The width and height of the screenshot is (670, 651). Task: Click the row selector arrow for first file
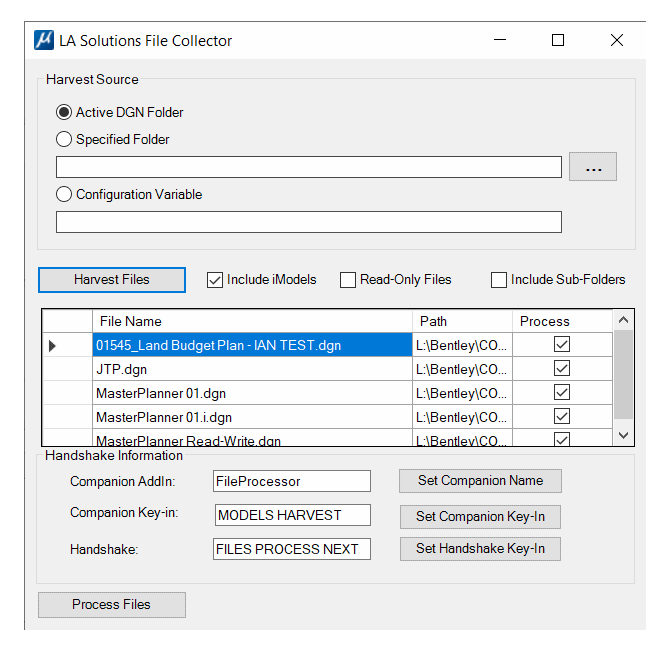[52, 346]
